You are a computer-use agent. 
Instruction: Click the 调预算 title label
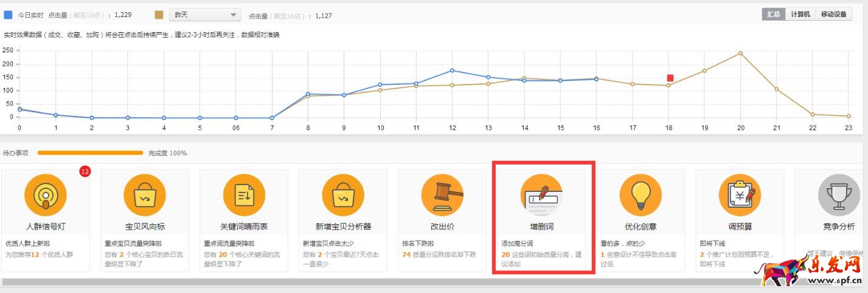click(740, 227)
